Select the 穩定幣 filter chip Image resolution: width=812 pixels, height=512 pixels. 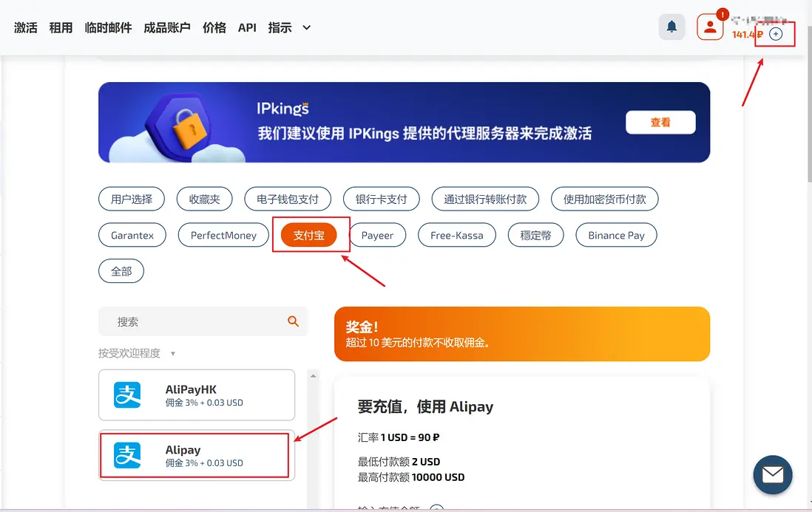[x=535, y=235]
